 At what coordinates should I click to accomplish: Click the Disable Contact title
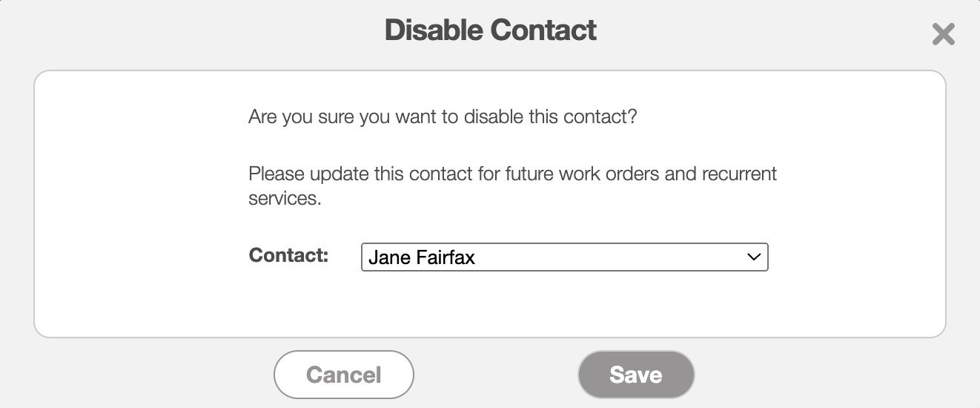[x=490, y=30]
